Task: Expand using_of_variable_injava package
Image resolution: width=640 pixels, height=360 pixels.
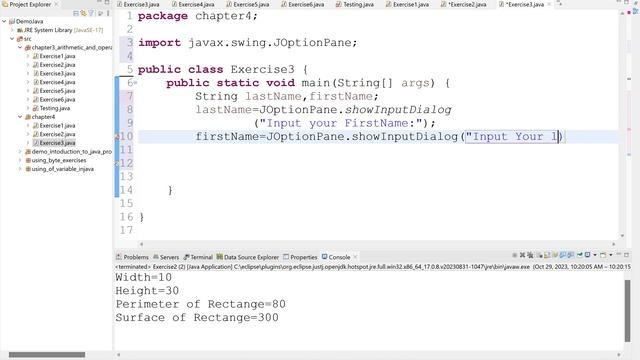Action: pyautogui.click(x=20, y=169)
